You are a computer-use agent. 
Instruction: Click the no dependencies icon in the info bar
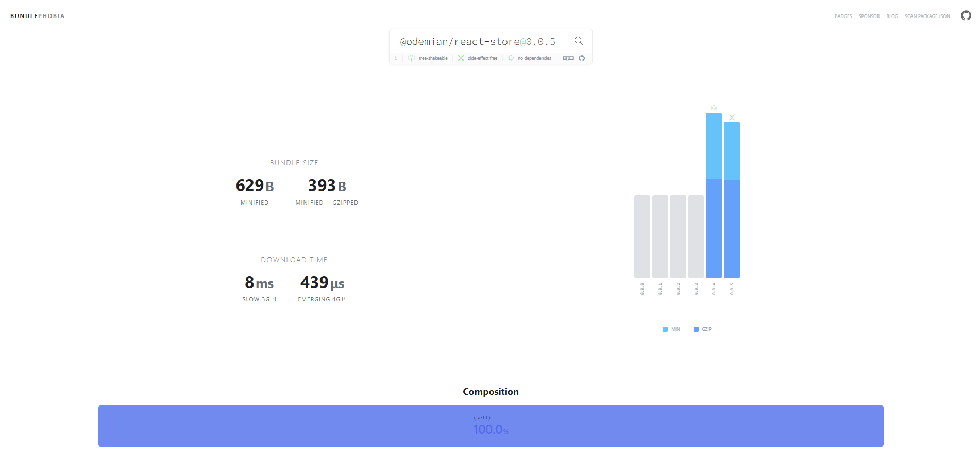[x=511, y=58]
